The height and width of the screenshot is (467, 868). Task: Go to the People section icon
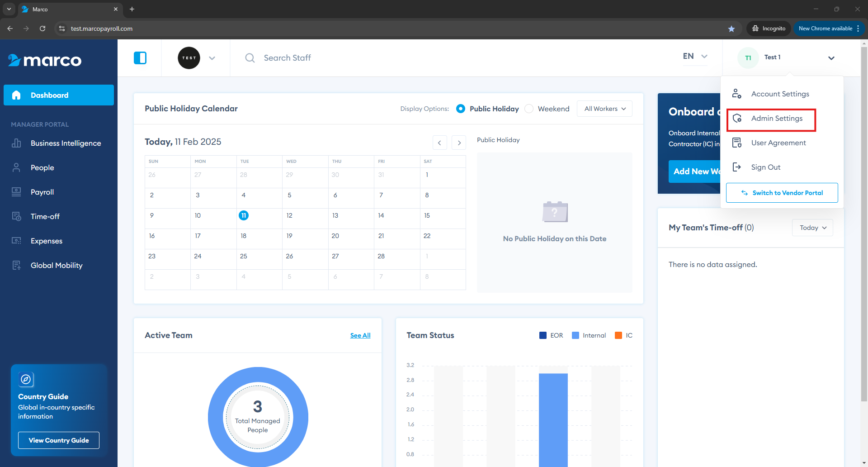pos(16,167)
